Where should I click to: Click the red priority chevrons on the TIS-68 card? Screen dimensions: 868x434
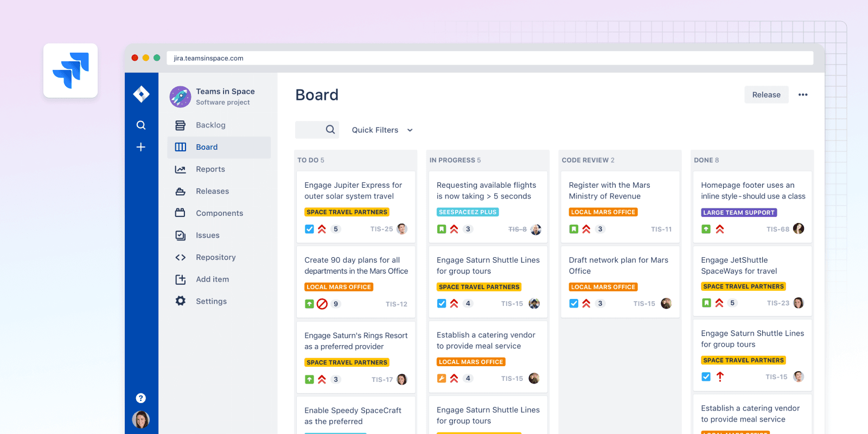(720, 229)
